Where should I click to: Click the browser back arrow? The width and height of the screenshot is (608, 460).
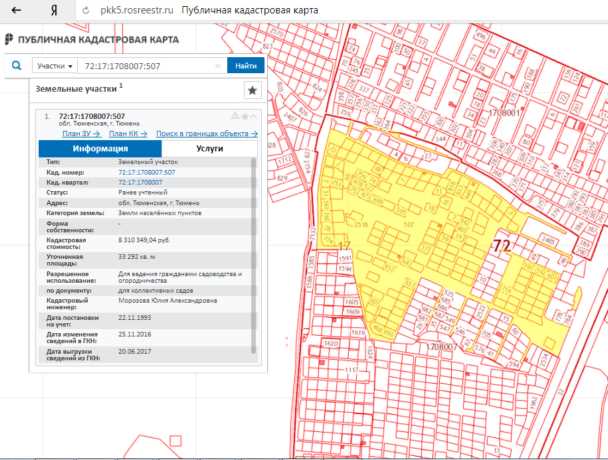point(16,9)
